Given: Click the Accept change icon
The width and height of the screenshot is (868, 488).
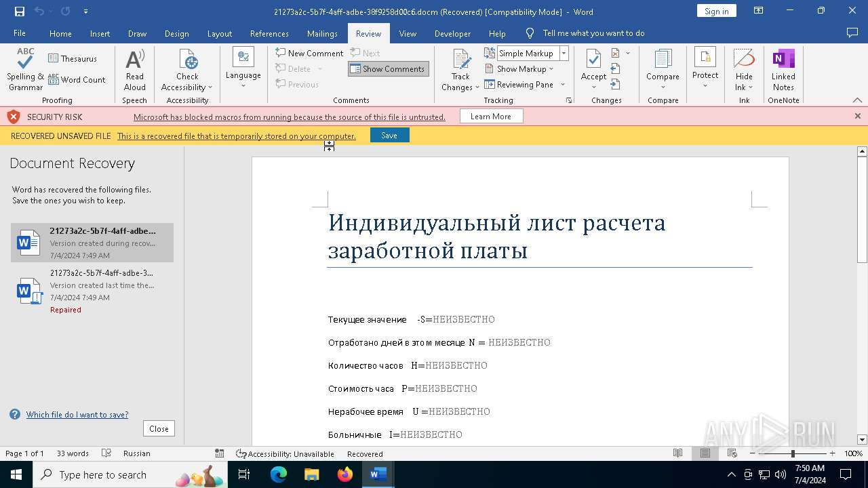Looking at the screenshot, I should click(593, 60).
